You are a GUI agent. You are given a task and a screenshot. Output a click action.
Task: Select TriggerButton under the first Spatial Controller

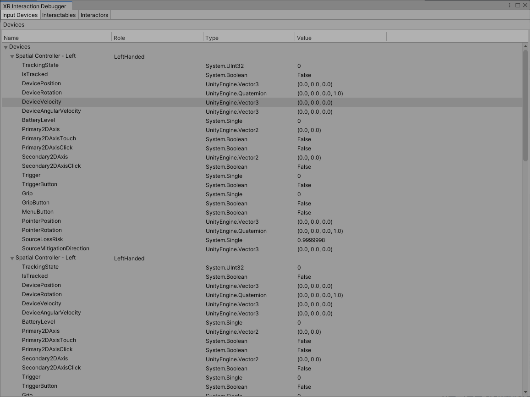[x=262, y=185]
